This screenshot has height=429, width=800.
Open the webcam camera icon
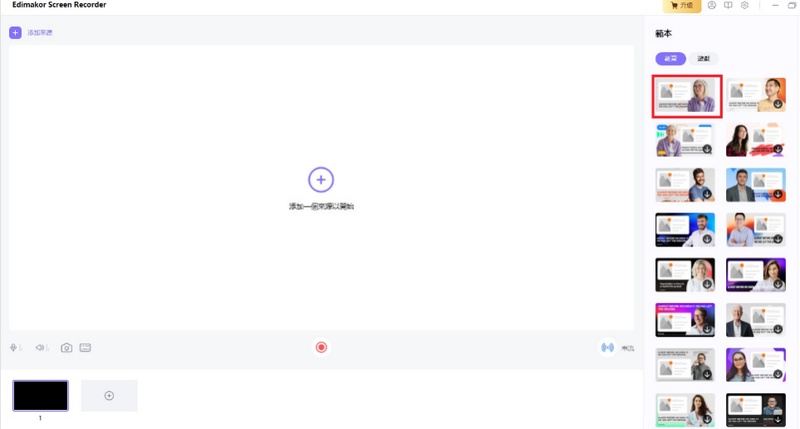point(66,347)
